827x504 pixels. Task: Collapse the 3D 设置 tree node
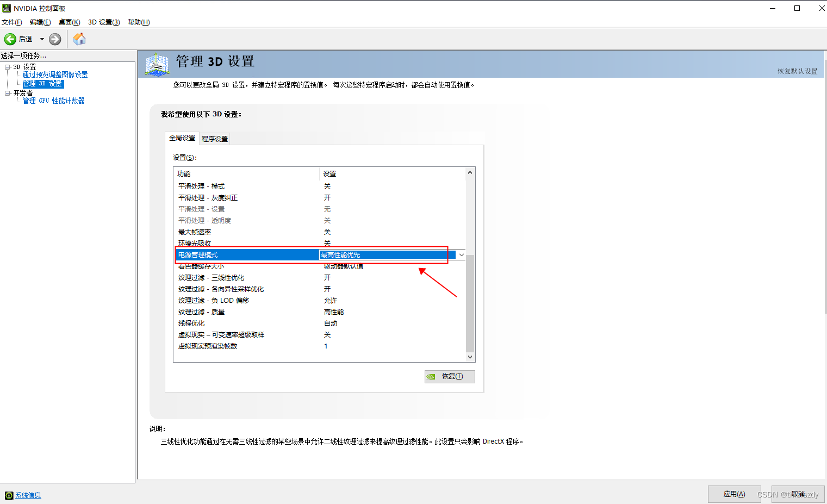(8, 67)
